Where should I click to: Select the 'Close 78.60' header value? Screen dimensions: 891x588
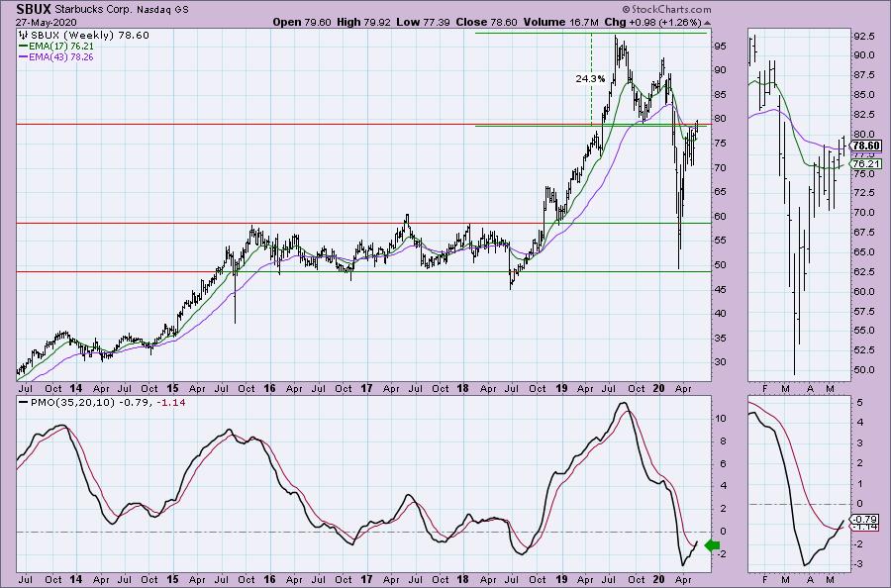(487, 22)
